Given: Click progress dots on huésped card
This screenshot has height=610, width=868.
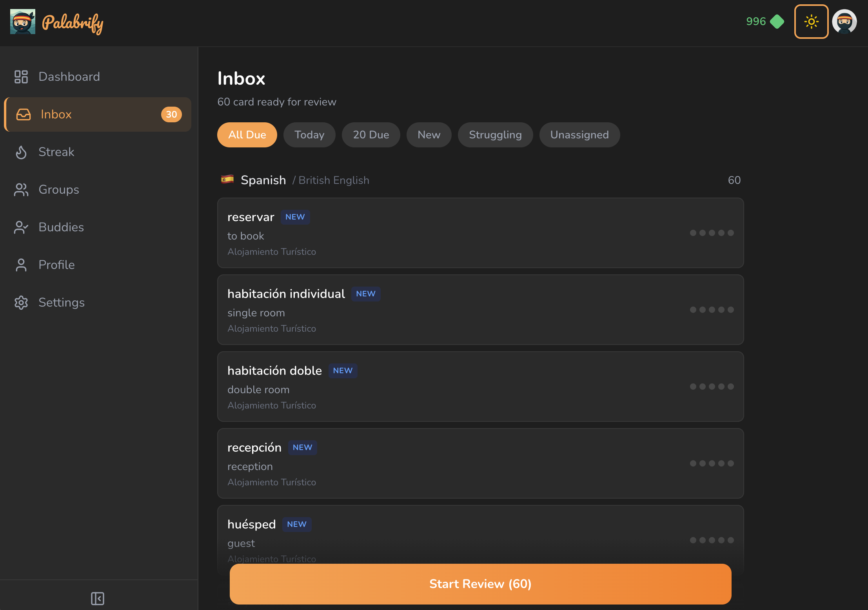Looking at the screenshot, I should (x=712, y=540).
